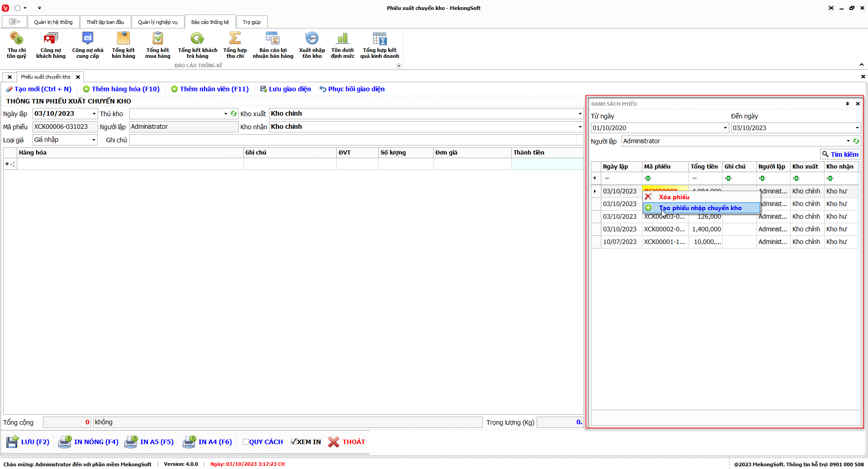Open the Loại giá dropdown
Image resolution: width=868 pixels, height=469 pixels.
point(94,140)
